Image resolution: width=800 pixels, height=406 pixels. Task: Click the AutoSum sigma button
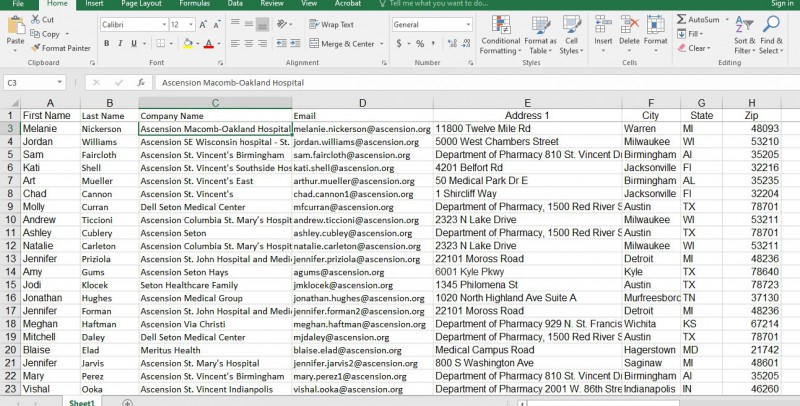(x=697, y=19)
